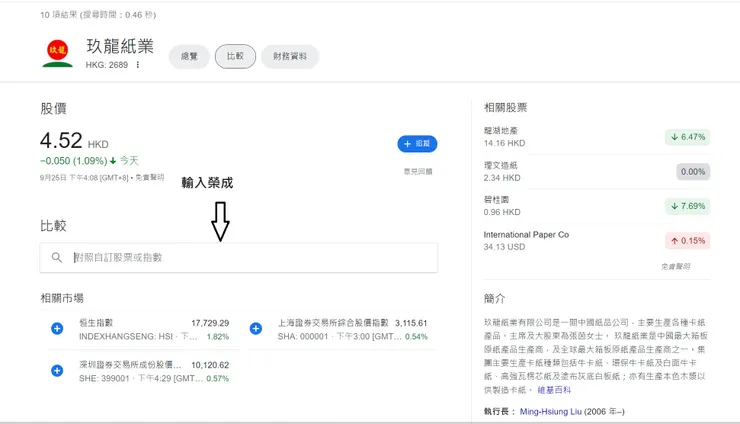Open related stock International Paper Co

(x=597, y=240)
